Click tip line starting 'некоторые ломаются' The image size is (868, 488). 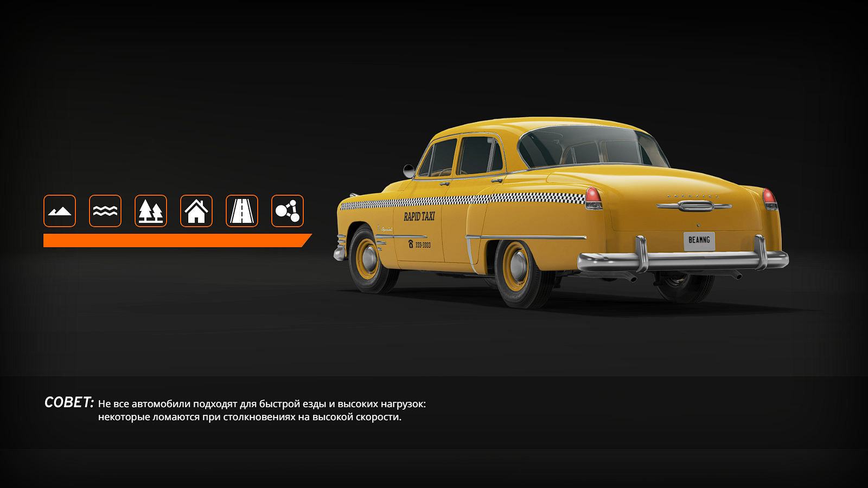(x=250, y=417)
